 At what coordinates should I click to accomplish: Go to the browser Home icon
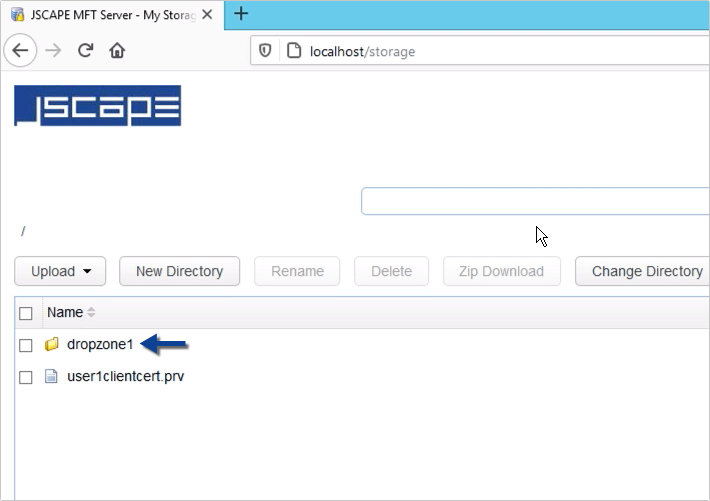tap(117, 50)
